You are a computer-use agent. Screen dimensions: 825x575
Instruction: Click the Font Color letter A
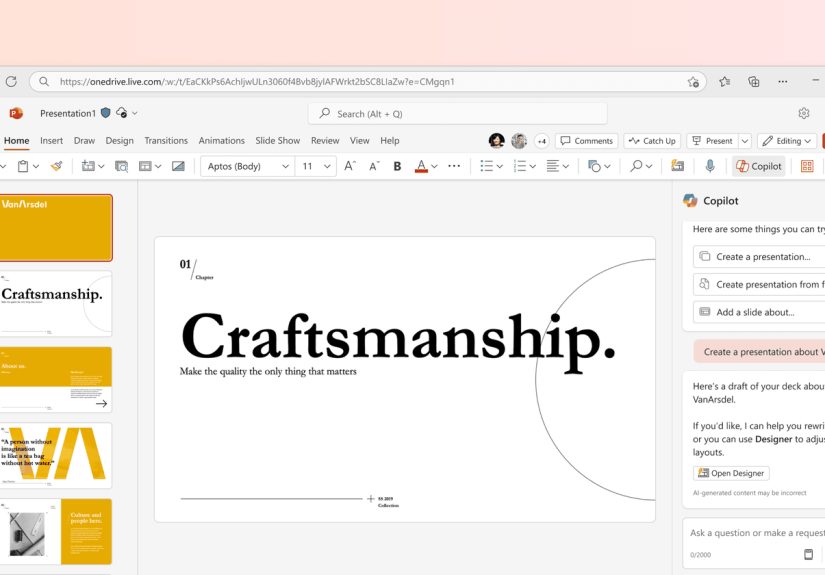pyautogui.click(x=421, y=166)
